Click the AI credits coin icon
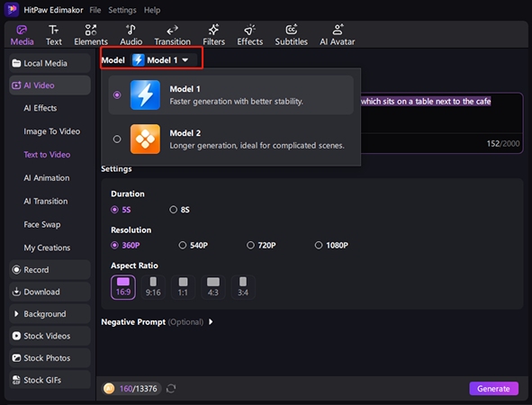This screenshot has height=405, width=532. pyautogui.click(x=109, y=389)
